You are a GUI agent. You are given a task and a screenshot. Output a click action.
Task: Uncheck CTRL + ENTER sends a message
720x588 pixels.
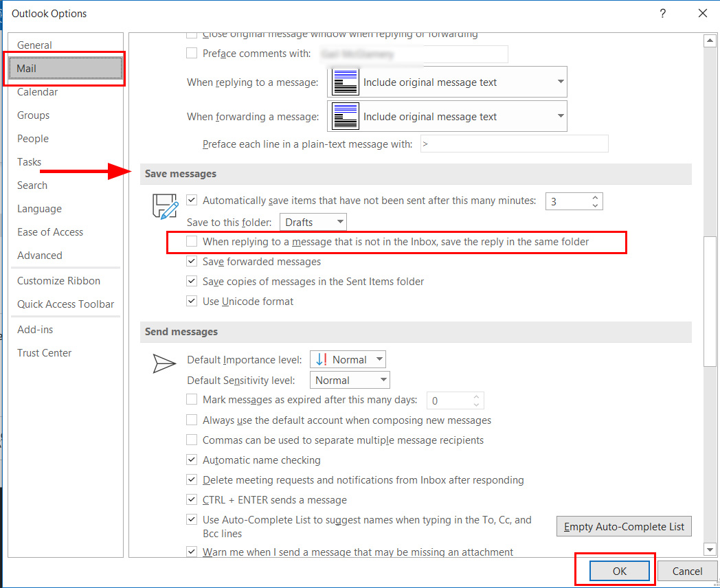point(192,500)
